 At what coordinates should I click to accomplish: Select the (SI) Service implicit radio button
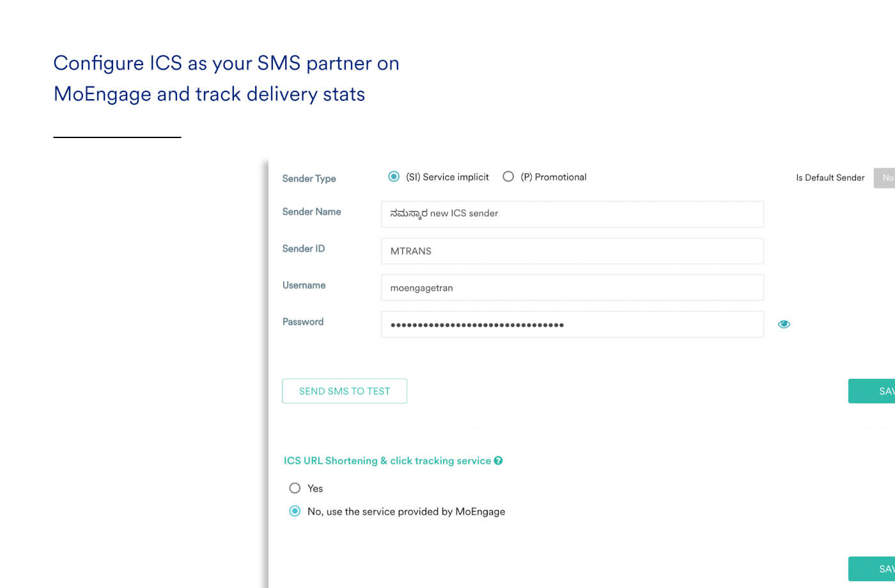click(394, 176)
